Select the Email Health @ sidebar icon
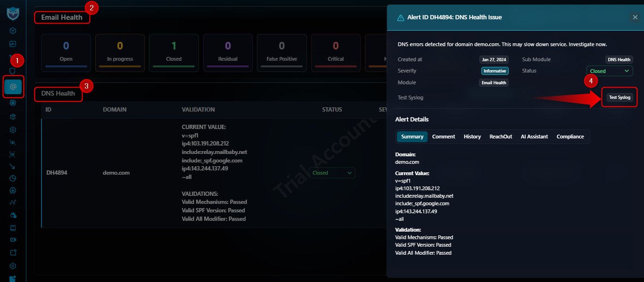The height and width of the screenshot is (282, 644). click(13, 87)
